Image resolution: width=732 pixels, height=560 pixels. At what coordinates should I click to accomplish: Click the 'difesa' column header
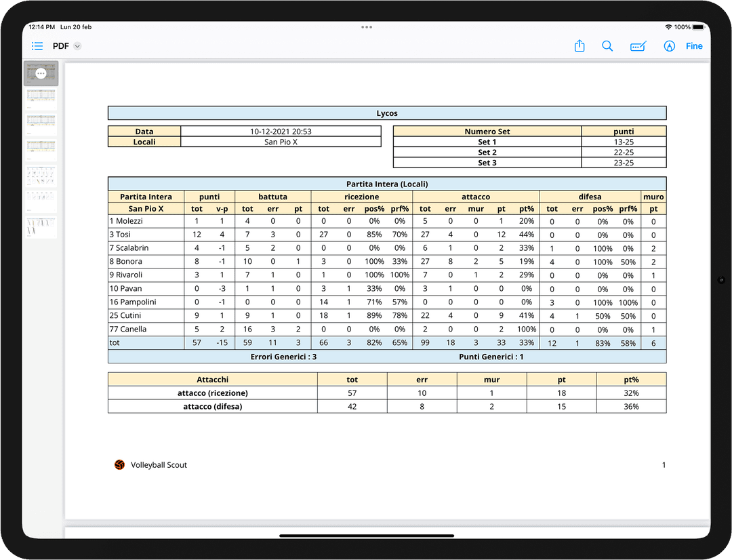click(x=590, y=197)
